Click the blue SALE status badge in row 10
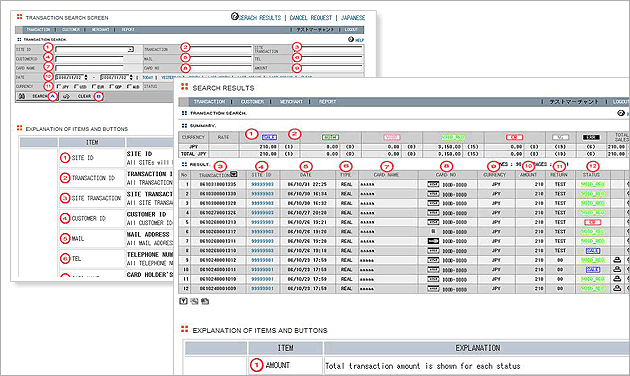 tap(593, 270)
